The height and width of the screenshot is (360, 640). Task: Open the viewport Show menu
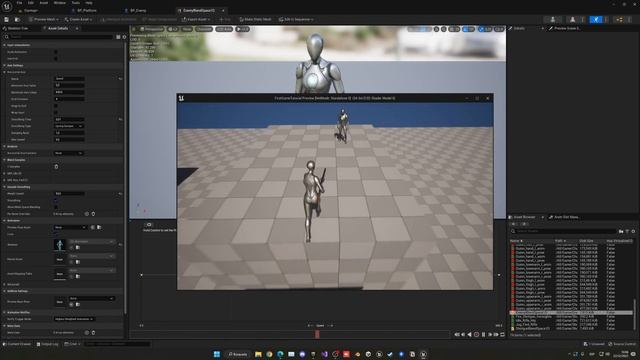[x=187, y=29]
